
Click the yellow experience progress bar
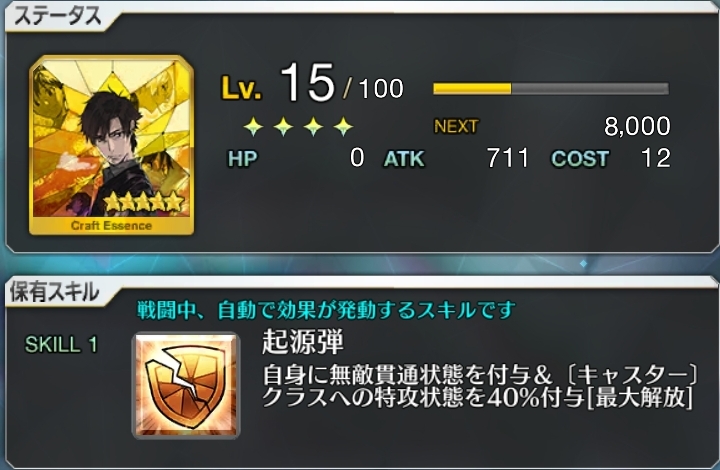coord(551,88)
